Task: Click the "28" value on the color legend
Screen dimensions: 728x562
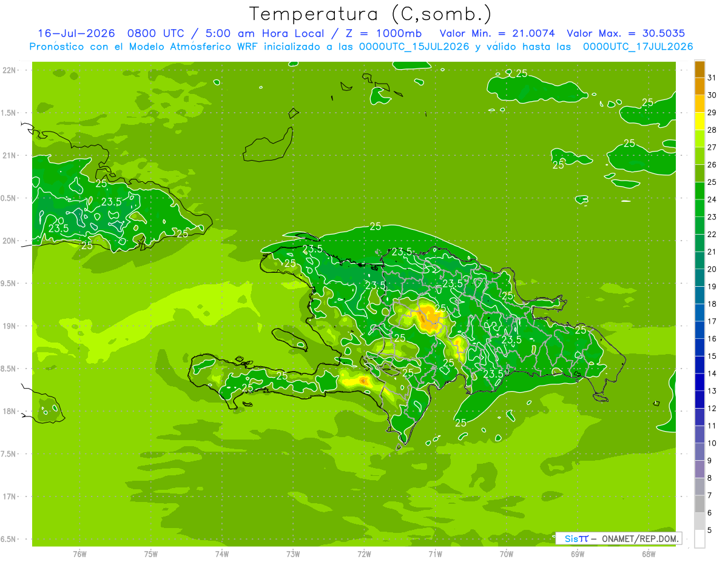Action: (x=712, y=130)
